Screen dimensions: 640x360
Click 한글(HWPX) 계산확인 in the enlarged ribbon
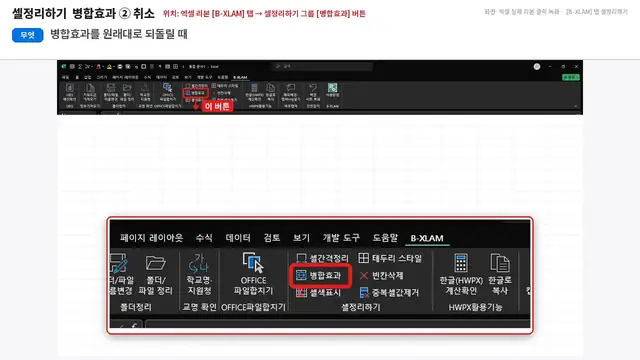[461, 274]
